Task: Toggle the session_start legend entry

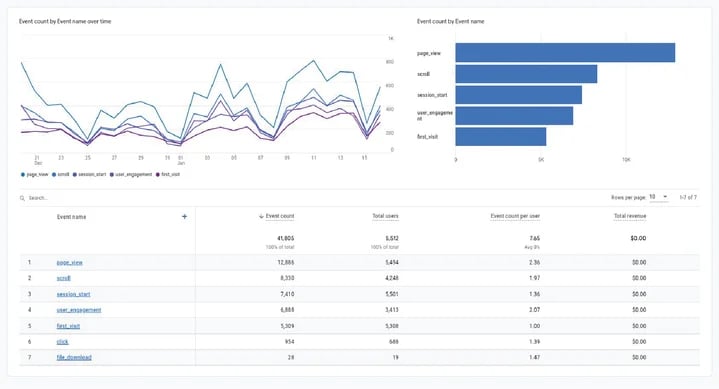Action: [x=89, y=175]
